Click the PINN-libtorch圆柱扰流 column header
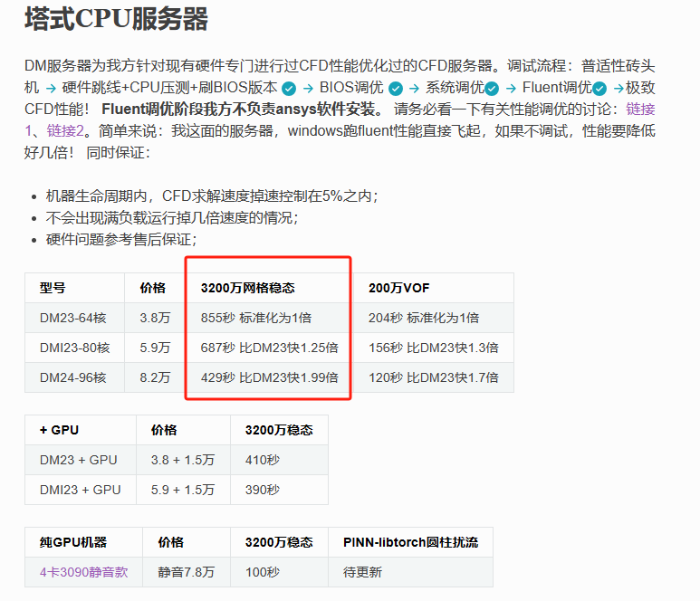Image resolution: width=700 pixels, height=601 pixels. 410,542
